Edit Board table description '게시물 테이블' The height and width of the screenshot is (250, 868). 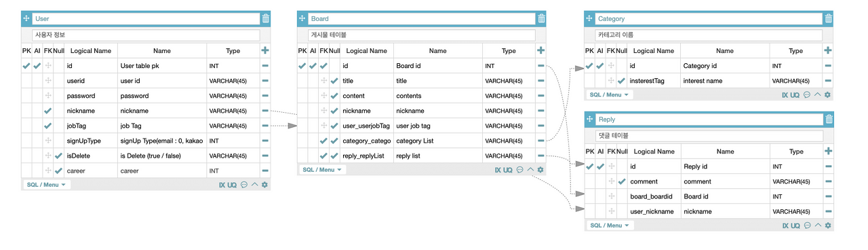[422, 35]
